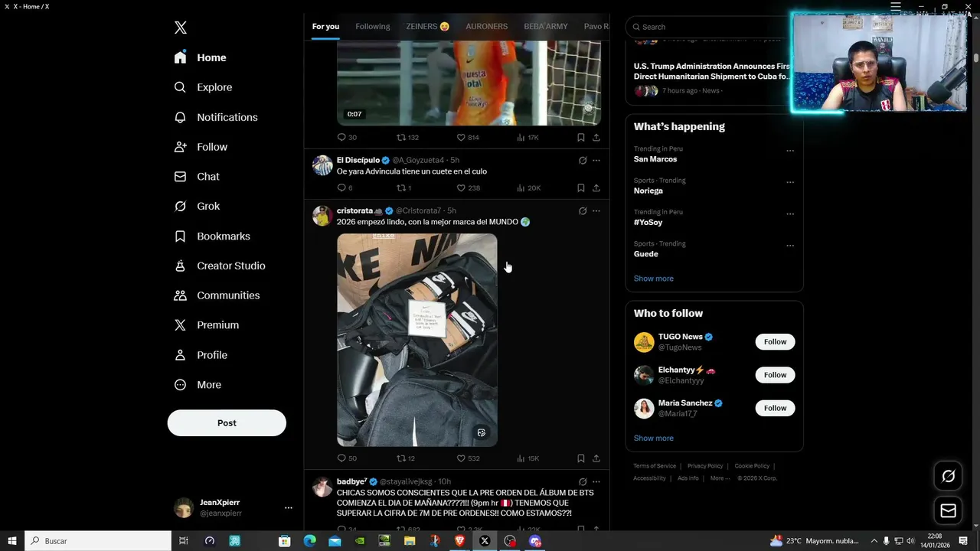Open Follow item in sidebar menu

coord(201,147)
